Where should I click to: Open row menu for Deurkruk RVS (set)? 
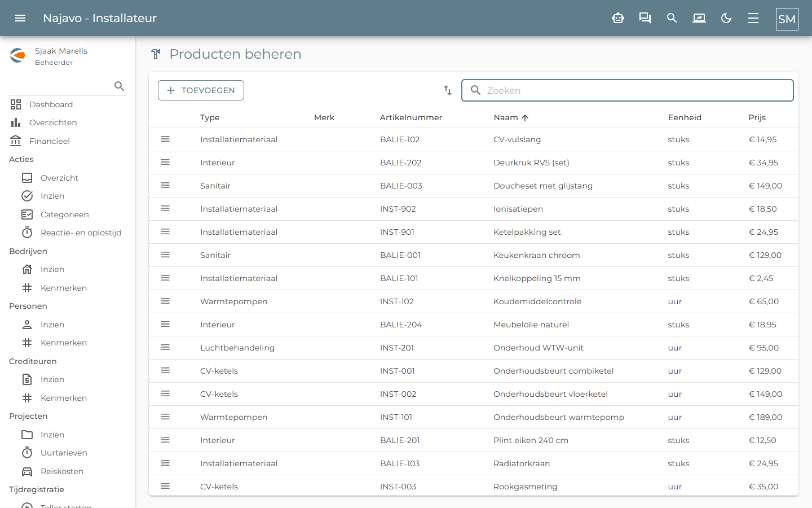[x=165, y=162]
